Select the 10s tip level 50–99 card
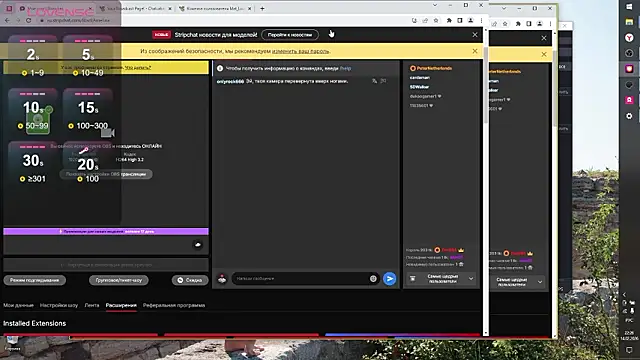The image size is (640, 360). tap(32, 111)
